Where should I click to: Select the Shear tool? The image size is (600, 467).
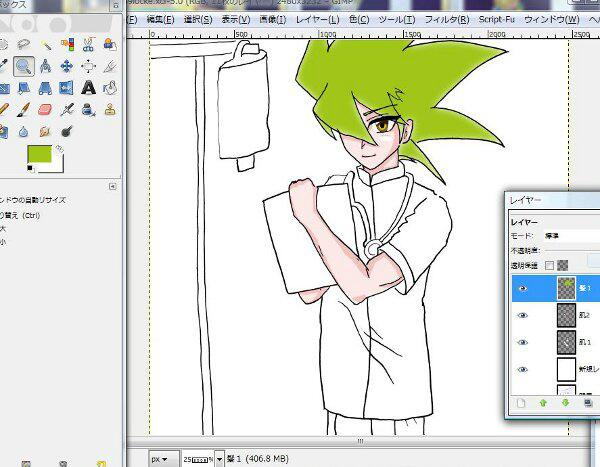pyautogui.click(x=24, y=88)
